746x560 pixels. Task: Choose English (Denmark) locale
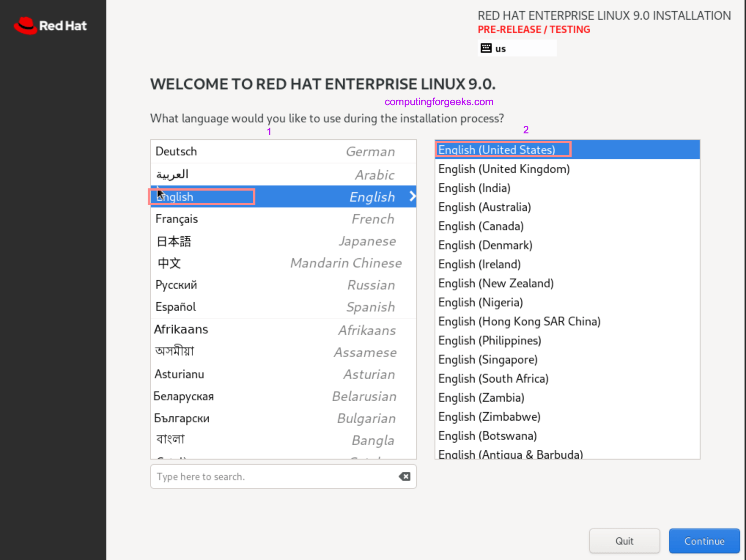567,245
